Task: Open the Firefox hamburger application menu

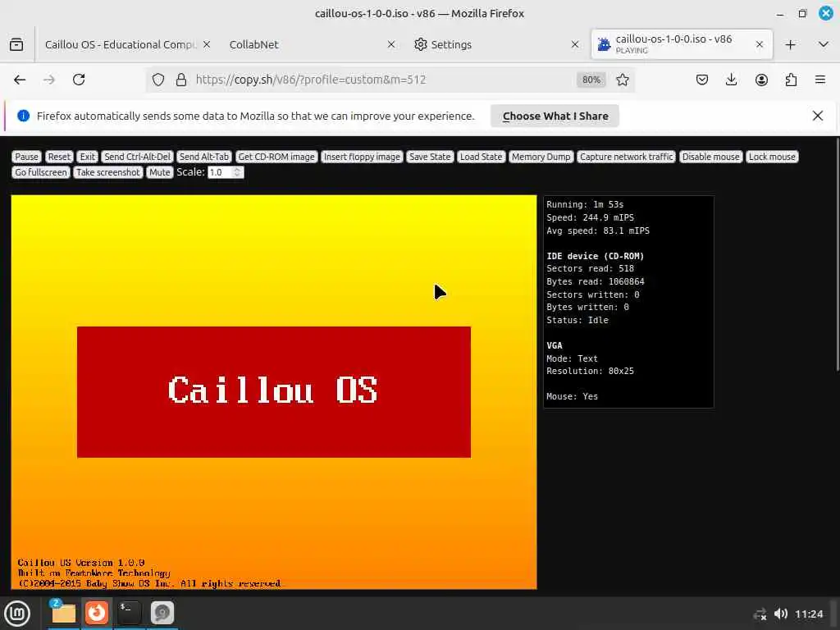Action: [x=820, y=80]
